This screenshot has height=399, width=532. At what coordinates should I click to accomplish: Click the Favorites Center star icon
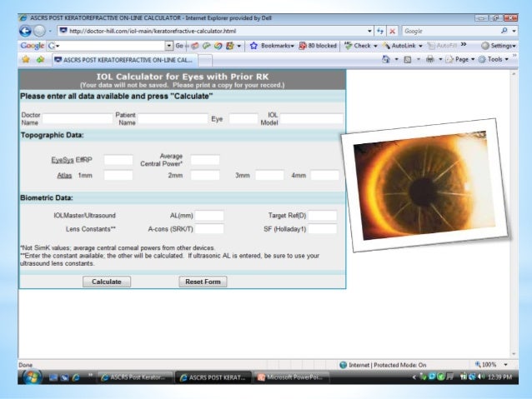[26, 60]
